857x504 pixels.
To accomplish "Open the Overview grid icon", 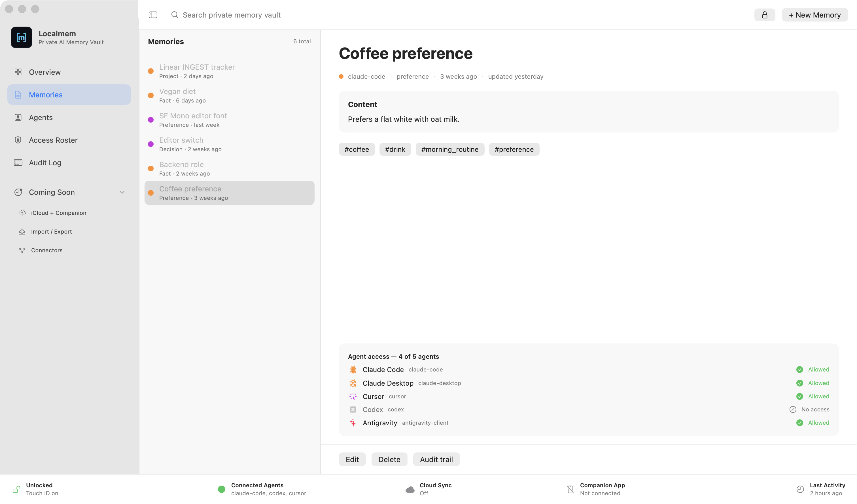I will [x=18, y=72].
